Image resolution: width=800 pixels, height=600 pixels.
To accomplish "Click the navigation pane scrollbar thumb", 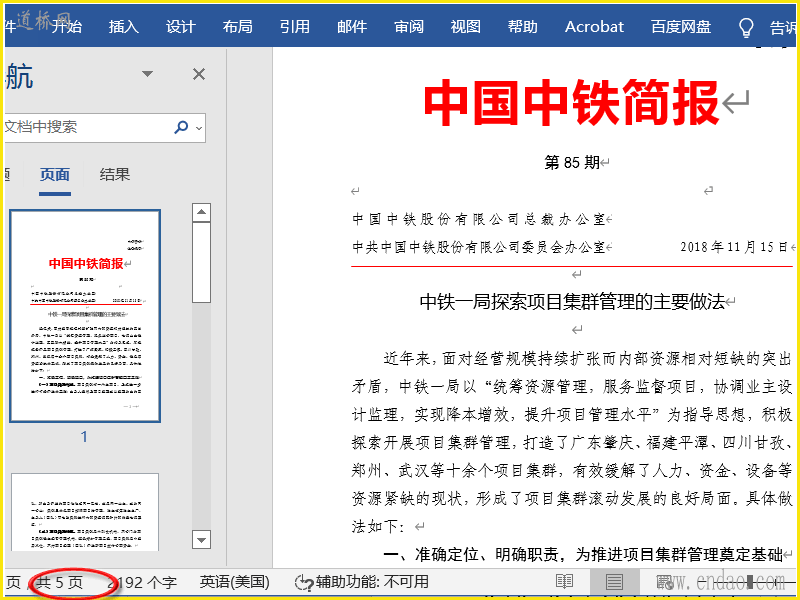I will click(202, 262).
